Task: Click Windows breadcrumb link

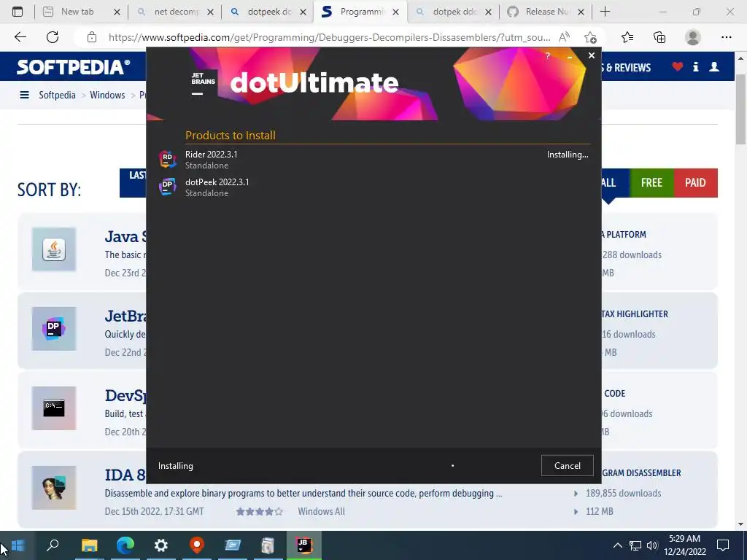Action: click(x=107, y=95)
